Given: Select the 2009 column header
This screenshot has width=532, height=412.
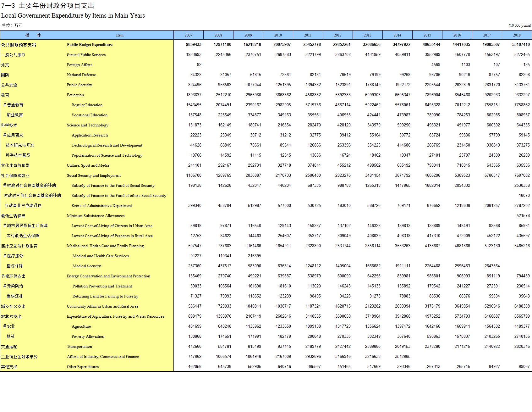Looking at the screenshot, I should (248, 35).
